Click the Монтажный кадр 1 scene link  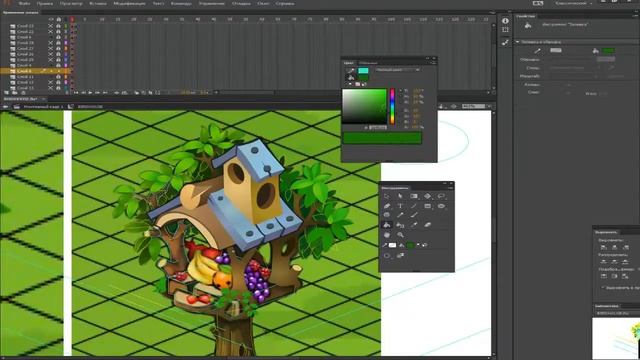44,107
